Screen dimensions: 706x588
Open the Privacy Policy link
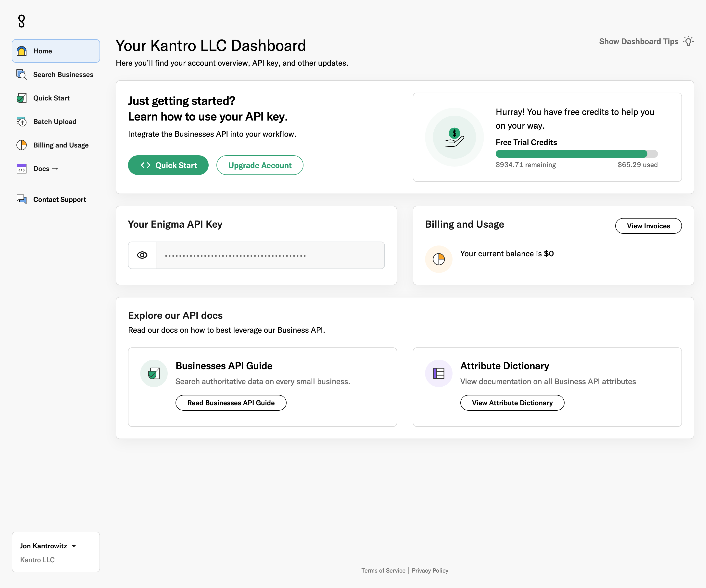pyautogui.click(x=430, y=570)
